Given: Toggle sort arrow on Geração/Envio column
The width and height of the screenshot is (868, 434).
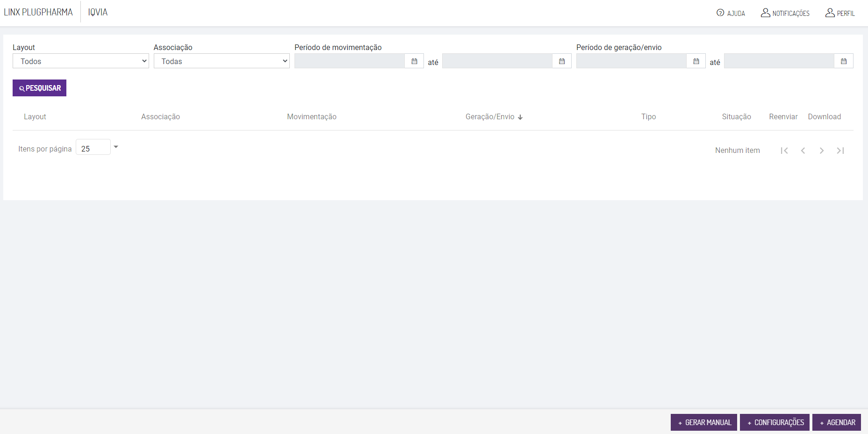Looking at the screenshot, I should coord(520,117).
